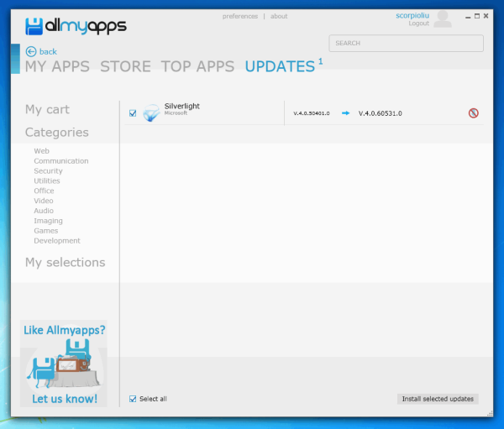Viewport: 504px width, 429px height.
Task: Click the Microsoft publisher text
Action: (x=176, y=113)
